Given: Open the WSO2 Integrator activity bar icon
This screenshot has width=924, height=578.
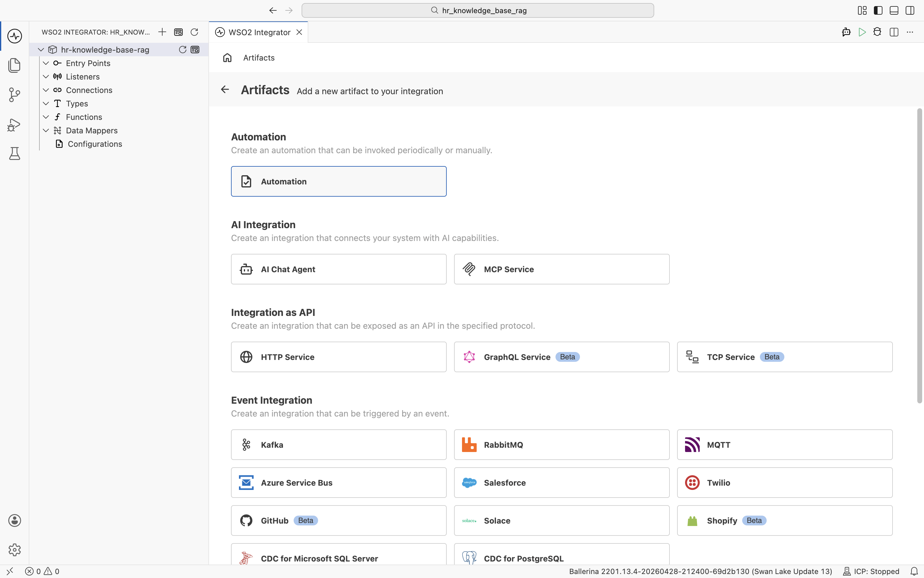Looking at the screenshot, I should (x=14, y=36).
